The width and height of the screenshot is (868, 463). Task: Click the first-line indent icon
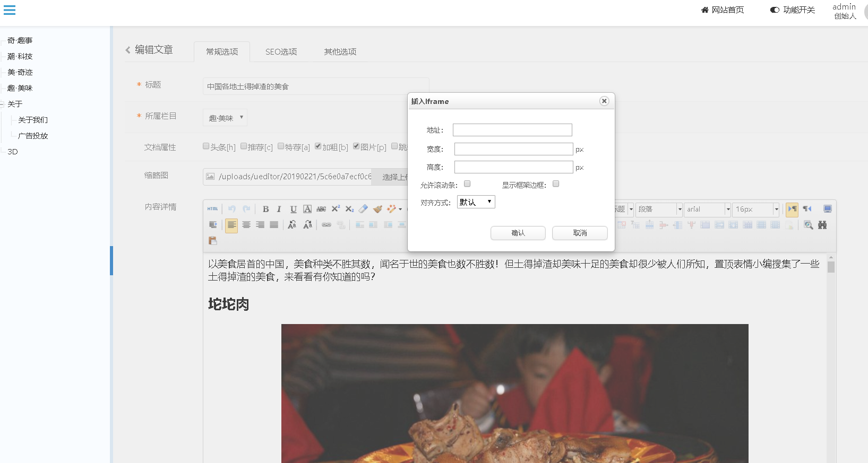coord(213,225)
